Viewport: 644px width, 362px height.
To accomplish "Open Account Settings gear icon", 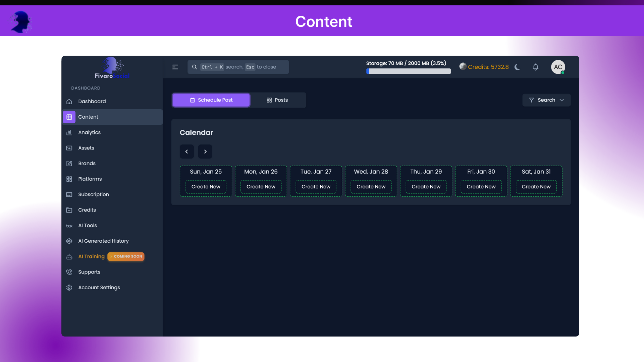I will 69,288.
